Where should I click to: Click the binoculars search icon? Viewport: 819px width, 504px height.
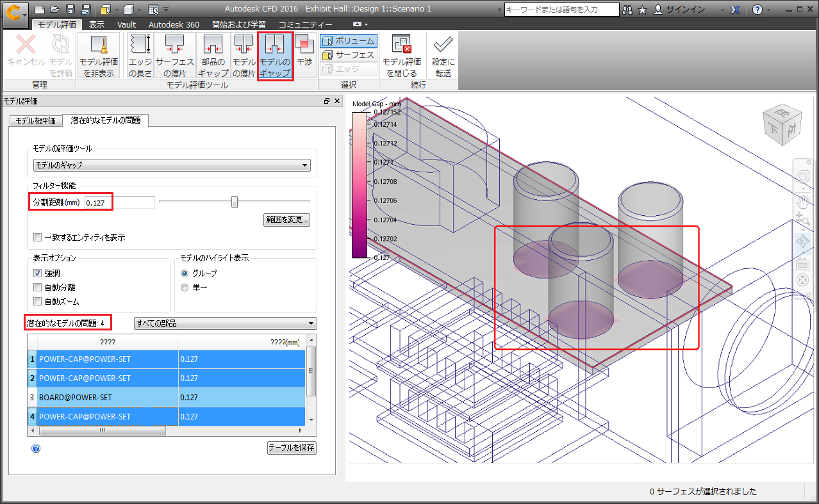(627, 10)
